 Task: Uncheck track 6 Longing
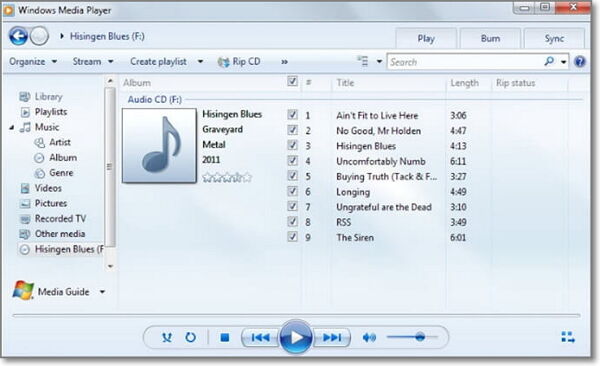[292, 191]
